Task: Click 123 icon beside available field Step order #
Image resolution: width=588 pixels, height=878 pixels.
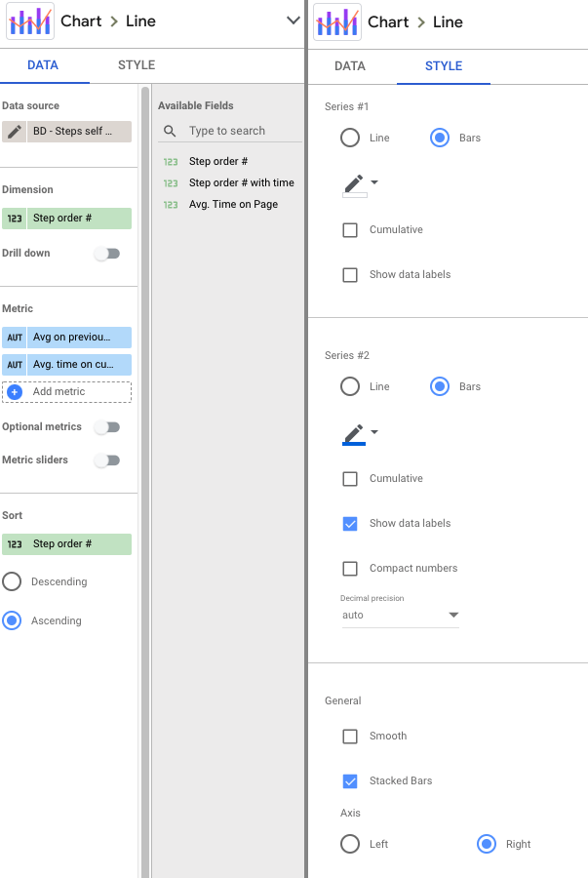Action: click(x=171, y=162)
